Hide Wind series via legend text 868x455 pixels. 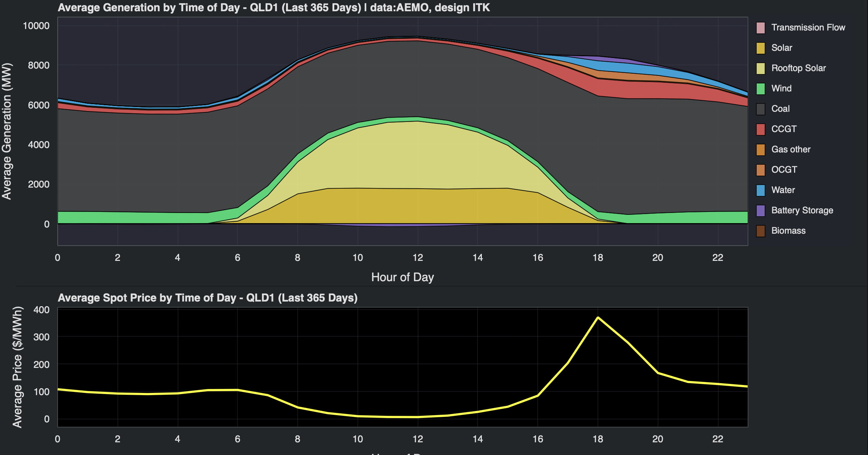coord(781,89)
